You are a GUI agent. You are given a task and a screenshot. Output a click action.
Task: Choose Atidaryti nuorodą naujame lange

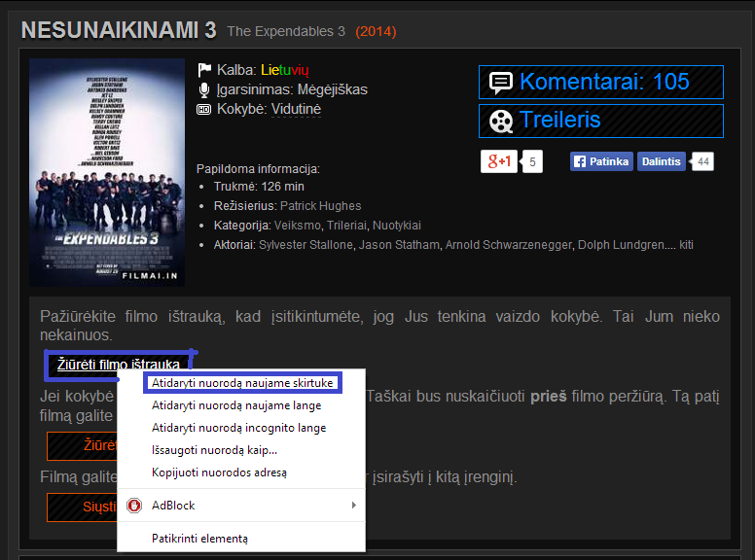click(x=241, y=405)
